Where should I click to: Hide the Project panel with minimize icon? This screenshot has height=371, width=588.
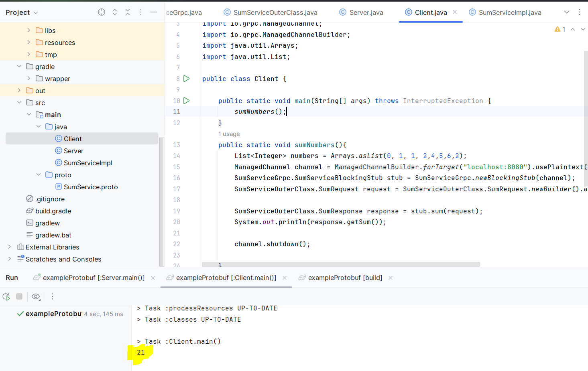pos(154,12)
